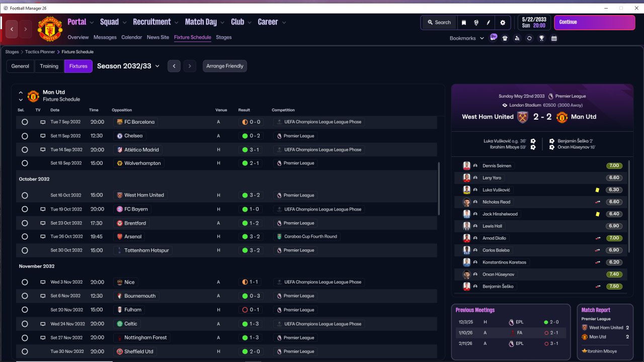Expand the Match Day menu dropdown arrow
644x362 pixels.
coord(222,23)
